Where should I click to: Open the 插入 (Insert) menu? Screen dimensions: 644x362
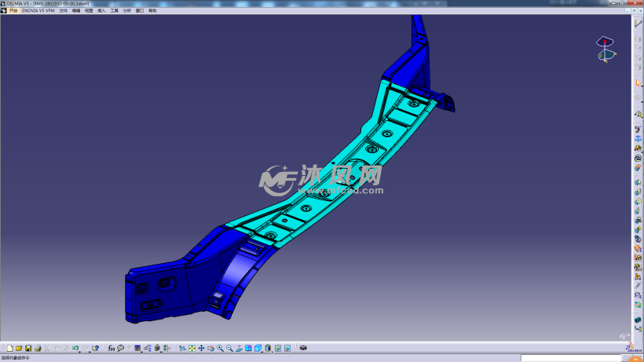pos(101,11)
